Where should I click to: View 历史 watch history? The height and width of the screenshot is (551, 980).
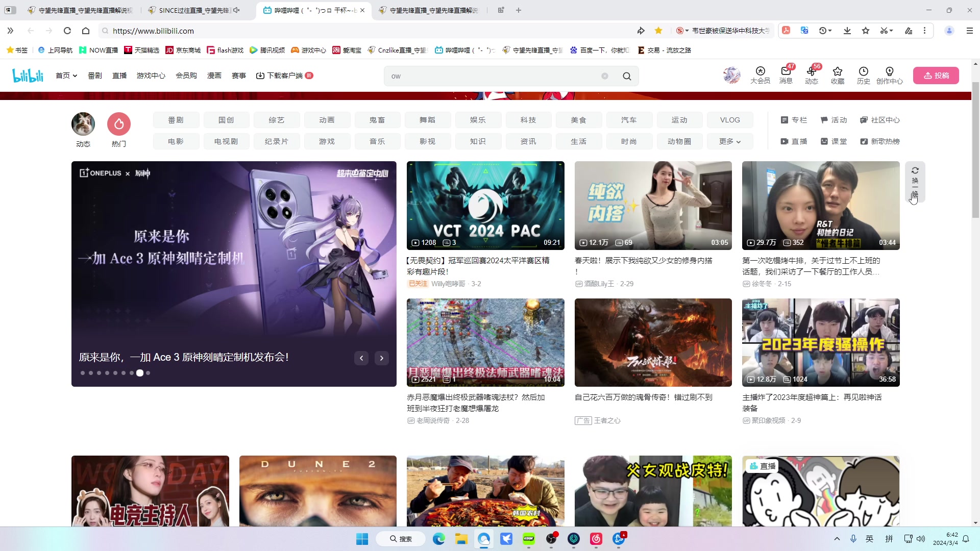(863, 76)
